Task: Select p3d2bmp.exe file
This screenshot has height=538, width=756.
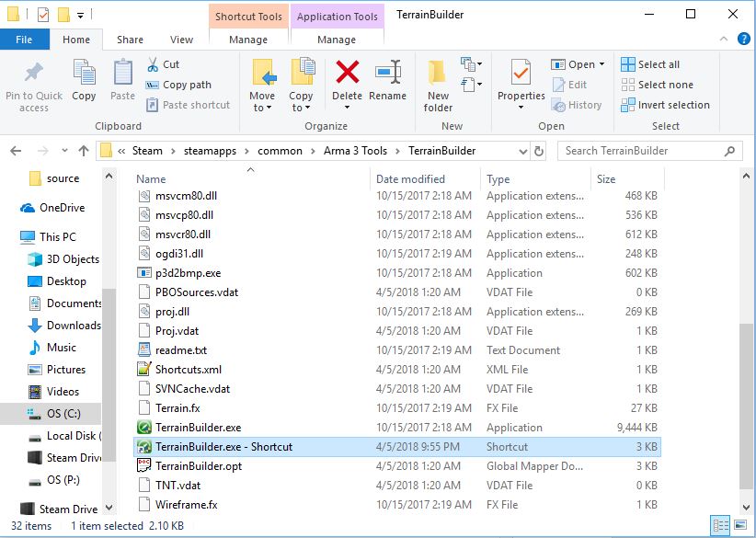Action: click(x=188, y=273)
